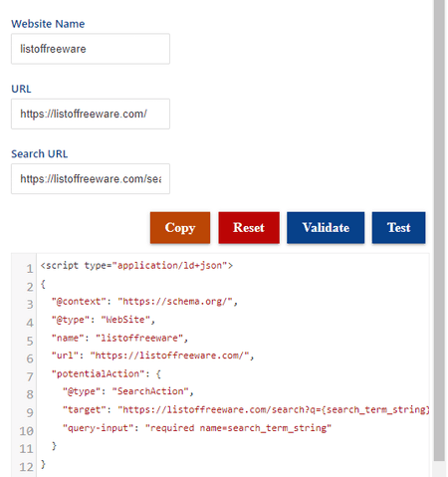The height and width of the screenshot is (477, 448).
Task: Click the "@type": "WebSite" line
Action: tap(104, 320)
